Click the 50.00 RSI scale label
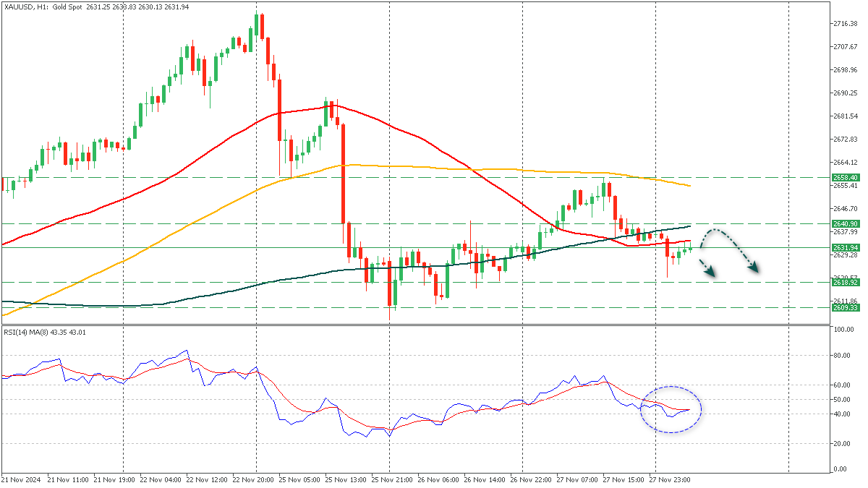 [x=842, y=399]
